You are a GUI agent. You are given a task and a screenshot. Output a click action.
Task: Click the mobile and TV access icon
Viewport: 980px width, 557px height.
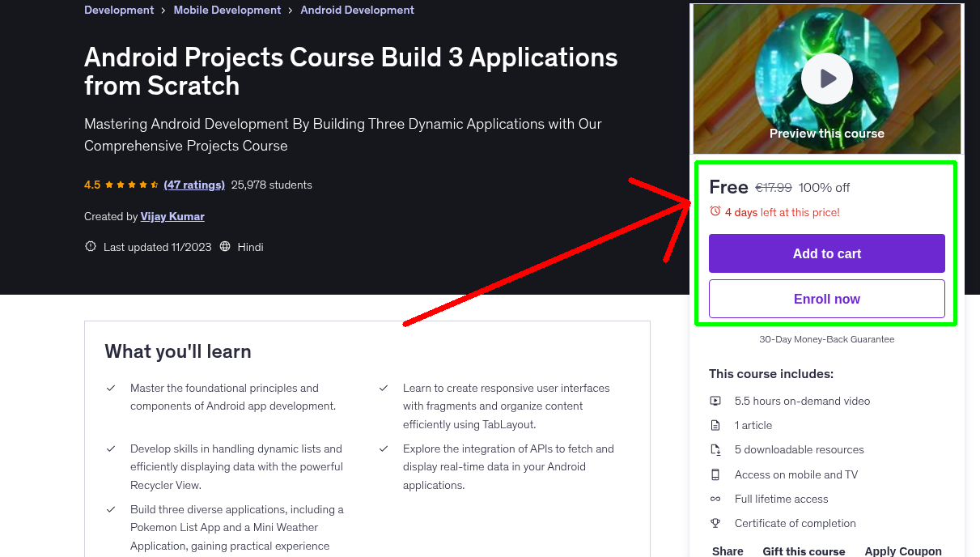click(715, 474)
